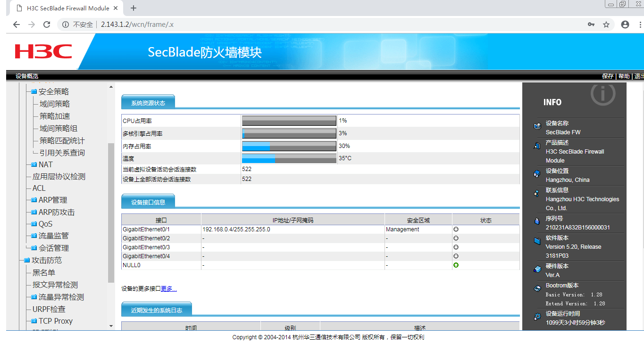Click the 温度 temperature bar
The height and width of the screenshot is (343, 644).
point(289,158)
